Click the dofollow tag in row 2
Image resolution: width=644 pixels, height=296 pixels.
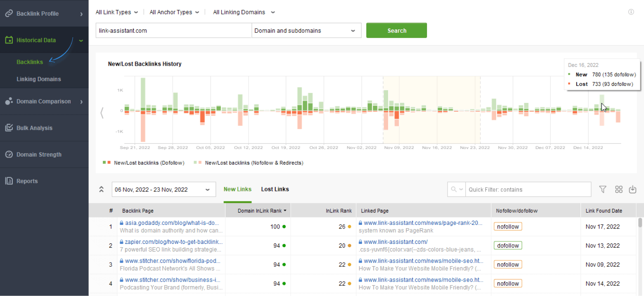point(508,246)
